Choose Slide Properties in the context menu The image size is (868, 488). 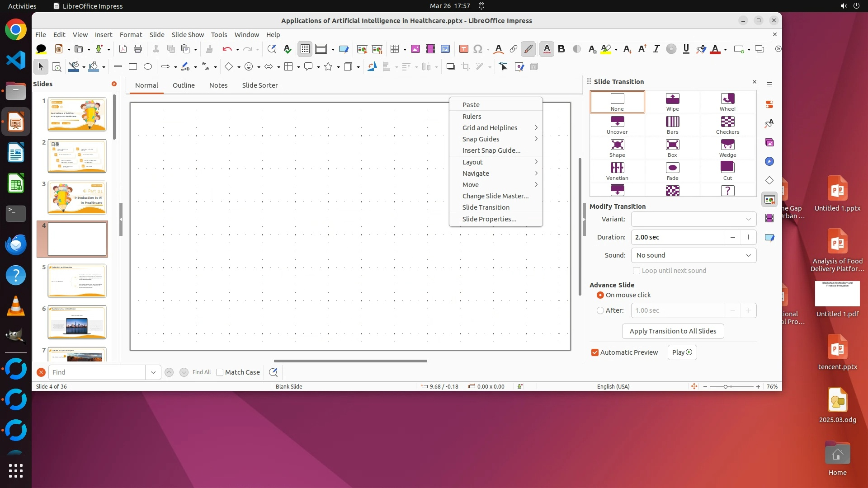pos(489,219)
